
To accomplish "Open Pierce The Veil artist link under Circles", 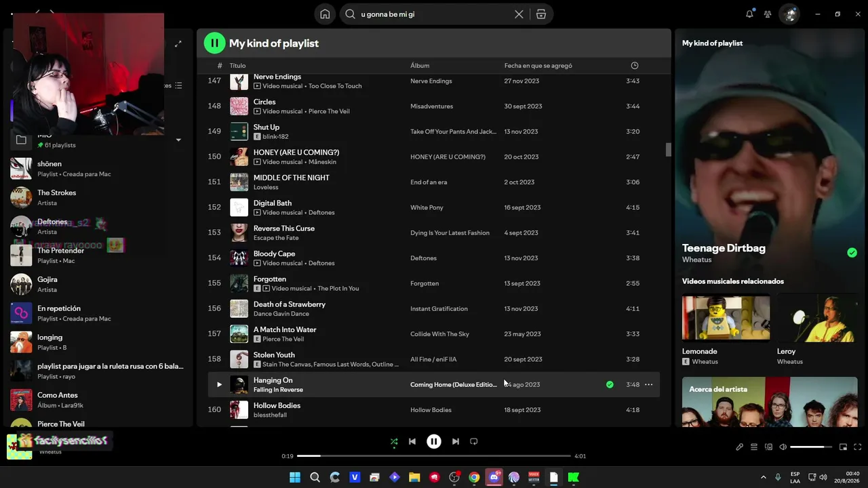I will (329, 111).
